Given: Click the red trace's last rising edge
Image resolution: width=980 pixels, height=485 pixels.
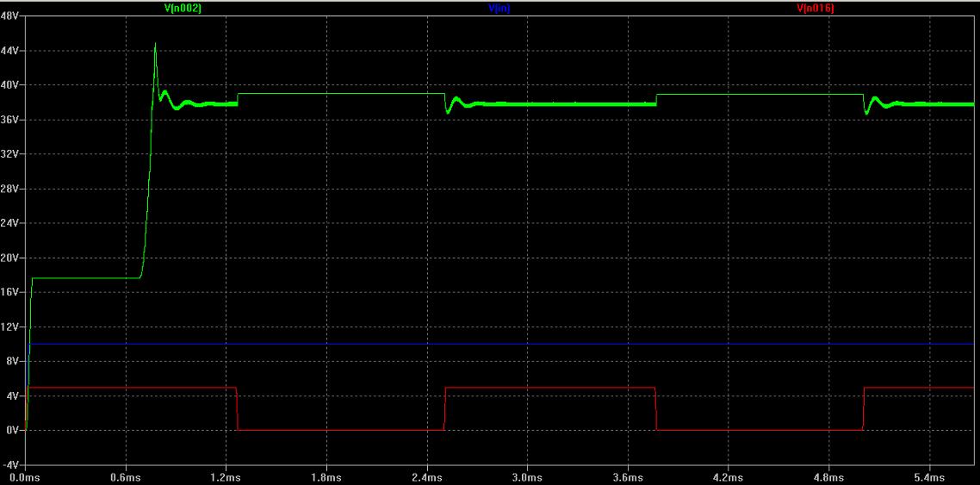Looking at the screenshot, I should (x=864, y=409).
